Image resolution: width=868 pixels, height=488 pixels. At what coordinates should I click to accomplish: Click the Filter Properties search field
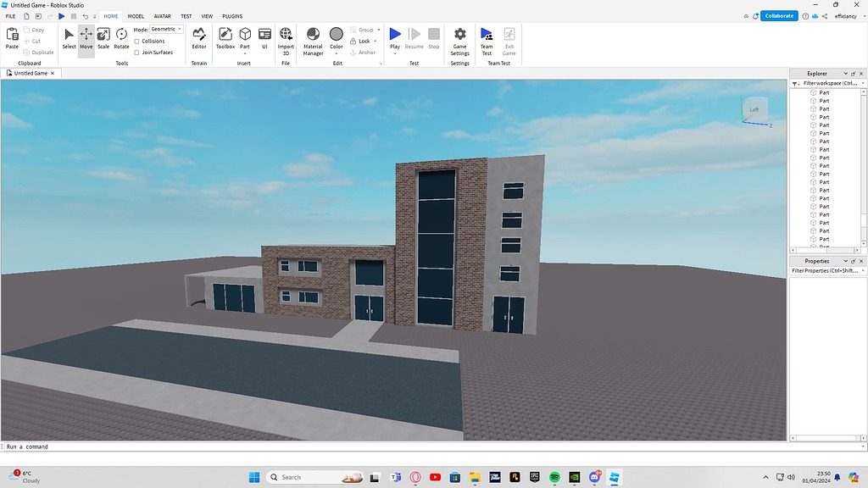825,270
